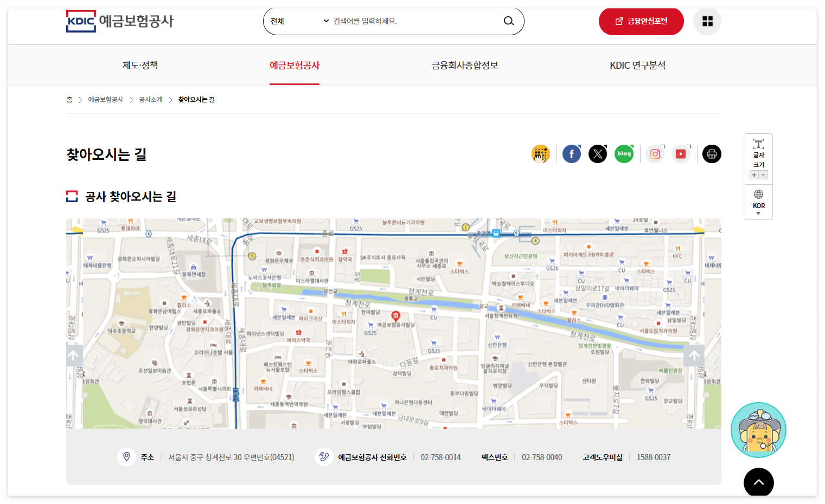The height and width of the screenshot is (504, 825).
Task: Start a search with the magnifier icon
Action: point(508,21)
